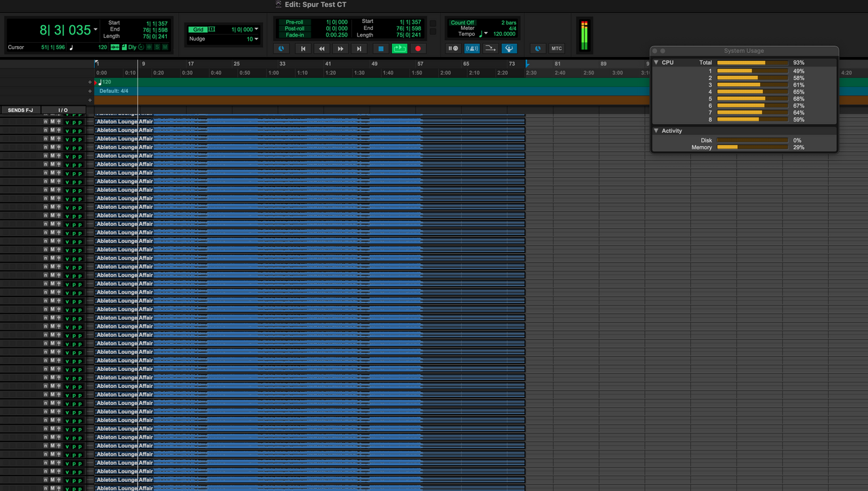Click the plus button on the Meter ruler
Viewport: 868px width, 491px height.
pos(90,91)
